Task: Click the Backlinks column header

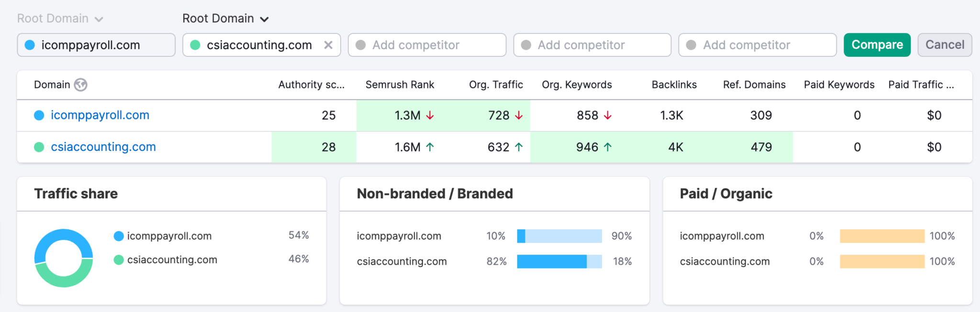Action: [x=674, y=85]
